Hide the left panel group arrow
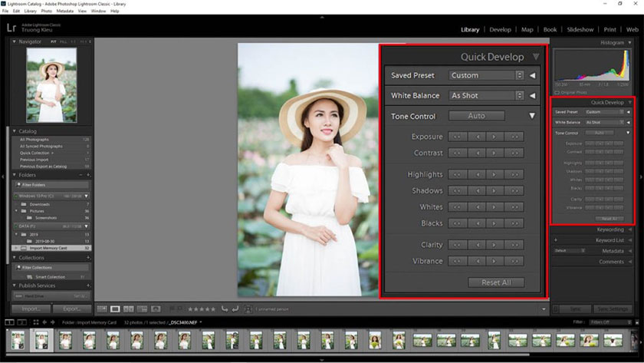This screenshot has width=644, height=363. coord(2,177)
